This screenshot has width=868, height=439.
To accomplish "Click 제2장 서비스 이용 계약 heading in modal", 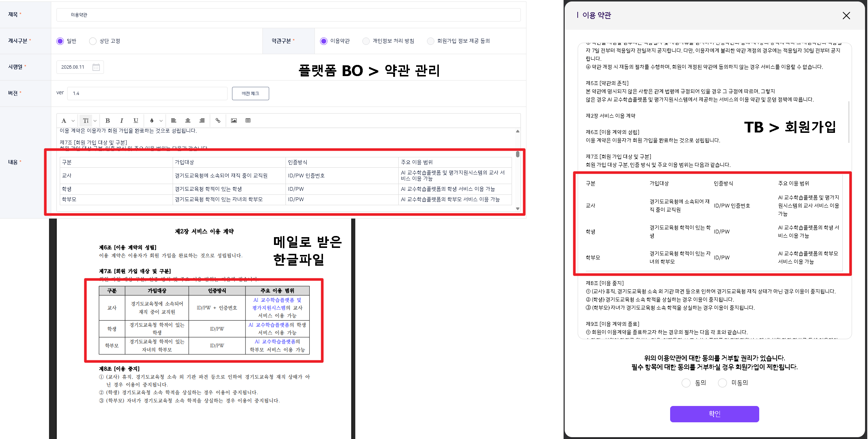I will pyautogui.click(x=611, y=116).
